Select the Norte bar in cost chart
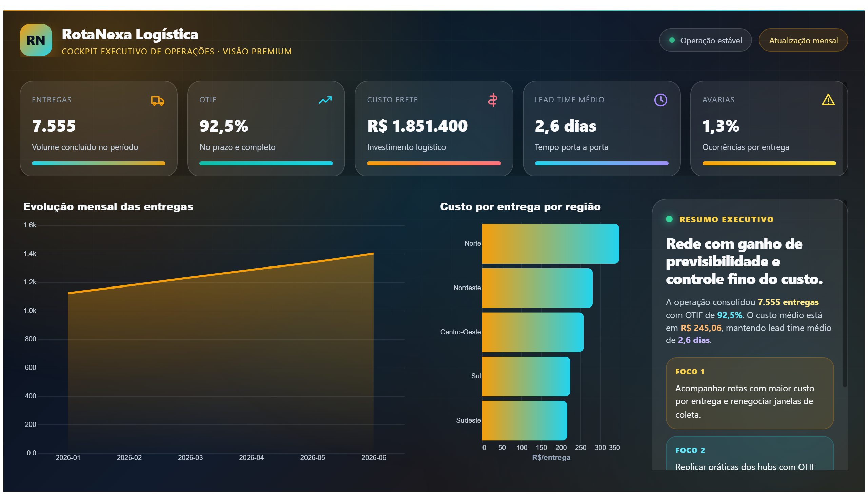 tap(550, 244)
